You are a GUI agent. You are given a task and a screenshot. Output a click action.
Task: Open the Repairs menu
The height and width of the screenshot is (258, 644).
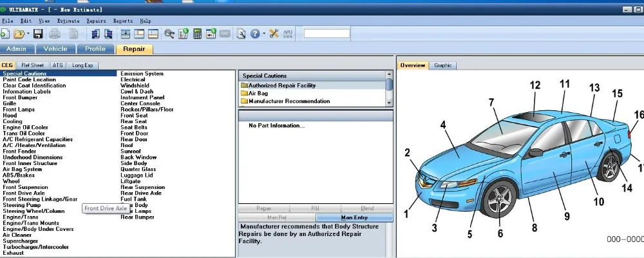[x=96, y=21]
